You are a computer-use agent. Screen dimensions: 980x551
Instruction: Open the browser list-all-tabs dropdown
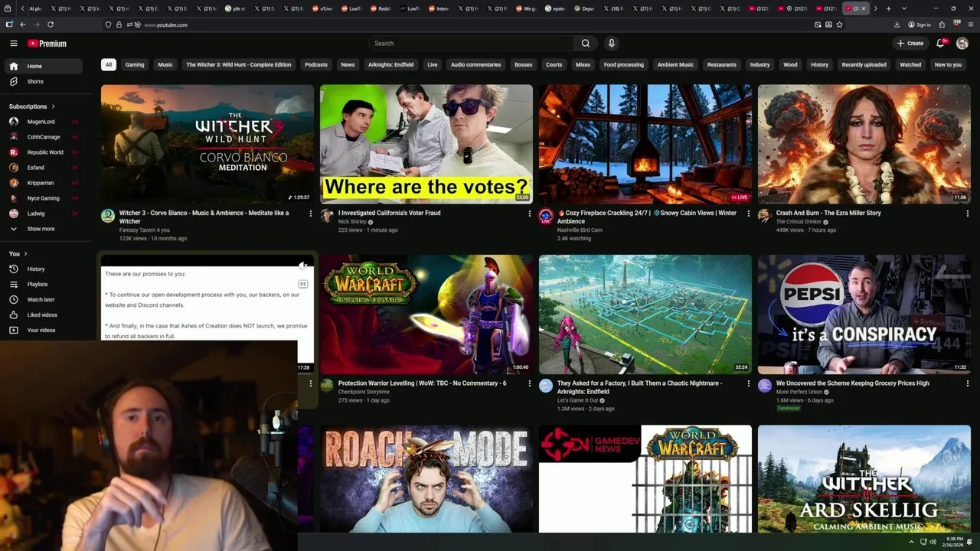point(904,8)
